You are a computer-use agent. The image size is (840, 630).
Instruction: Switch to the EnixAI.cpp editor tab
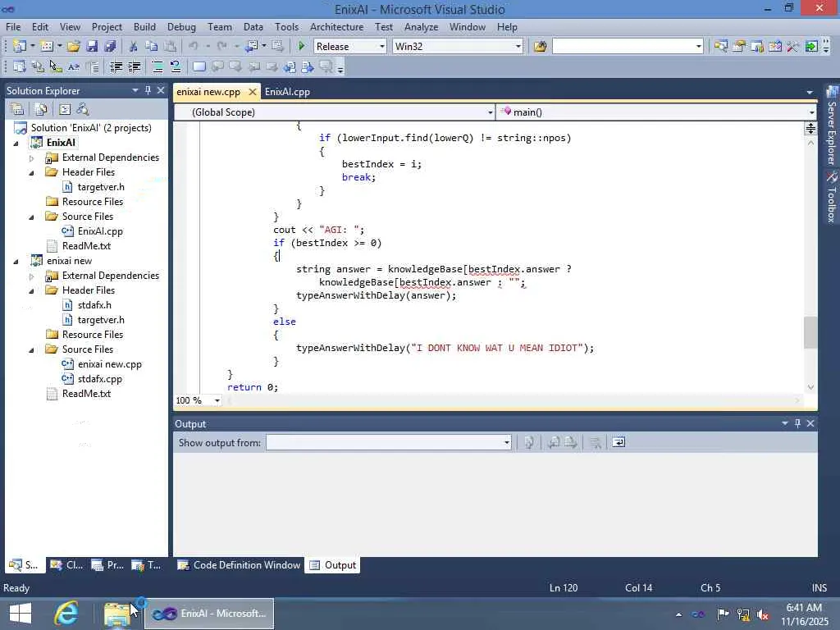coord(287,92)
